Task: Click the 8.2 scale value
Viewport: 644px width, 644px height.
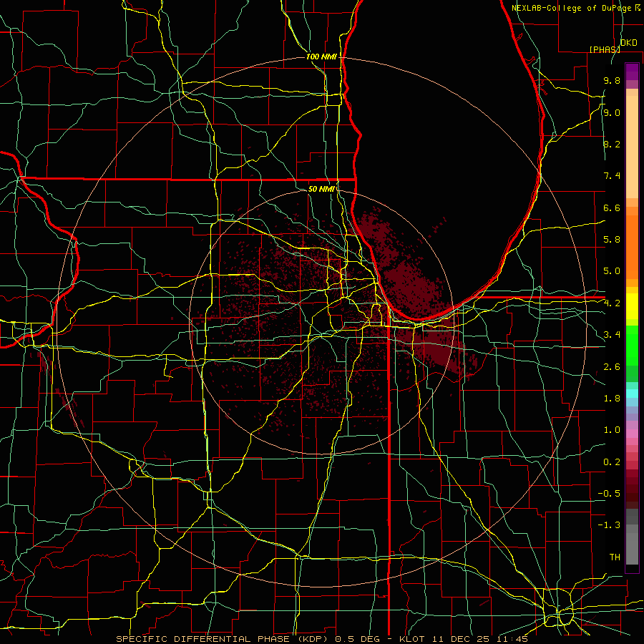Action: (x=612, y=144)
